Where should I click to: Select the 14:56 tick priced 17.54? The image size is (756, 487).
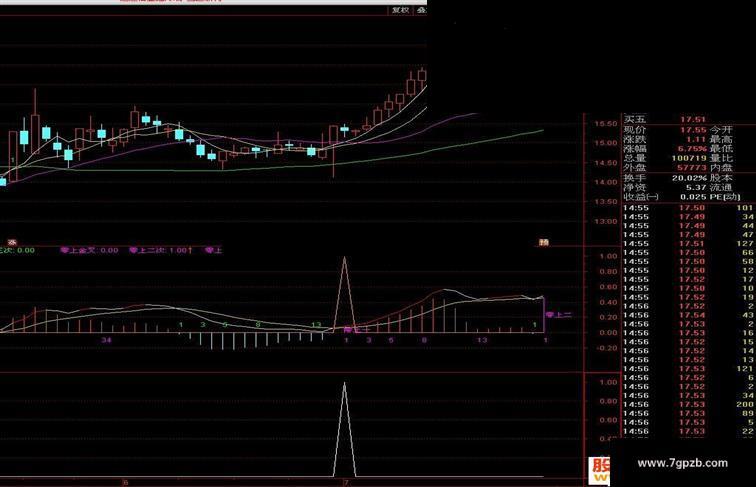tap(688, 315)
